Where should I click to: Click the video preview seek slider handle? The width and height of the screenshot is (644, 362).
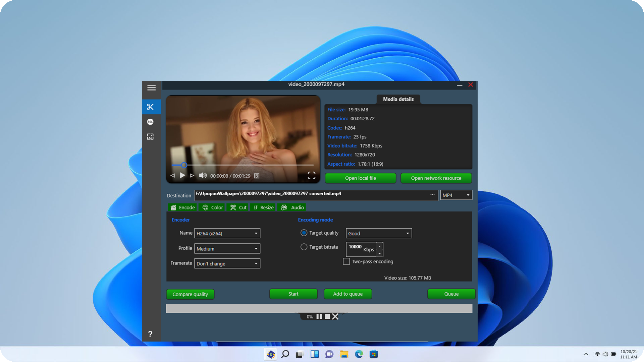click(184, 165)
